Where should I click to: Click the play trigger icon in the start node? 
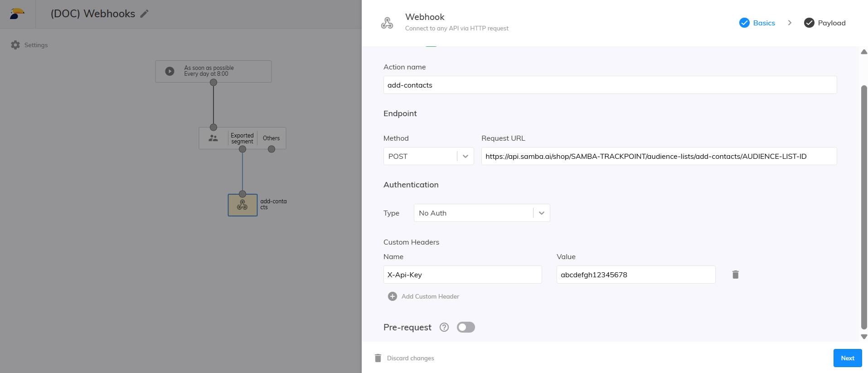pyautogui.click(x=170, y=71)
